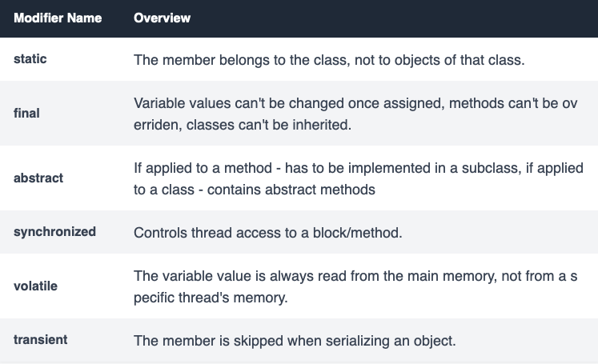Click the transient overview about serializing an object
This screenshot has height=364, width=598.
coord(295,341)
